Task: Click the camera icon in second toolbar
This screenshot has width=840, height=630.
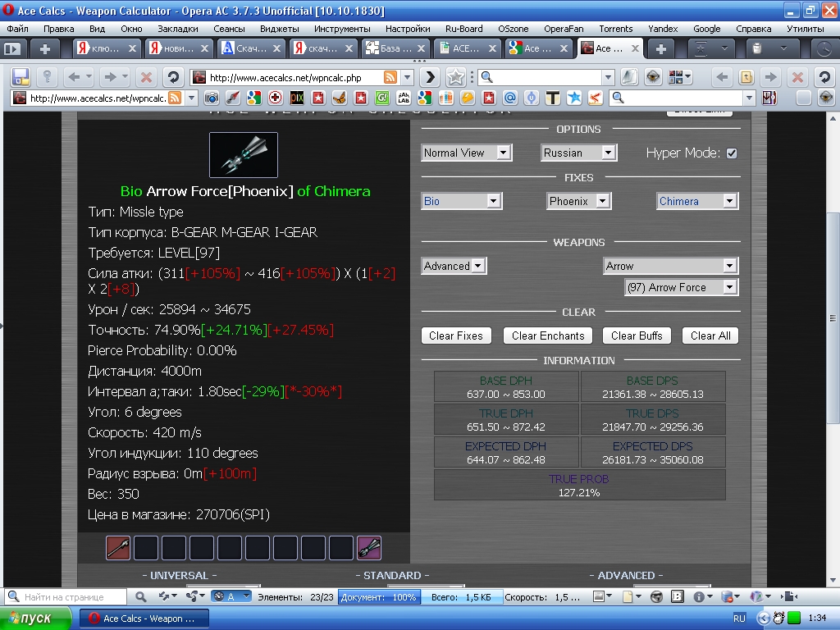Action: 212,98
